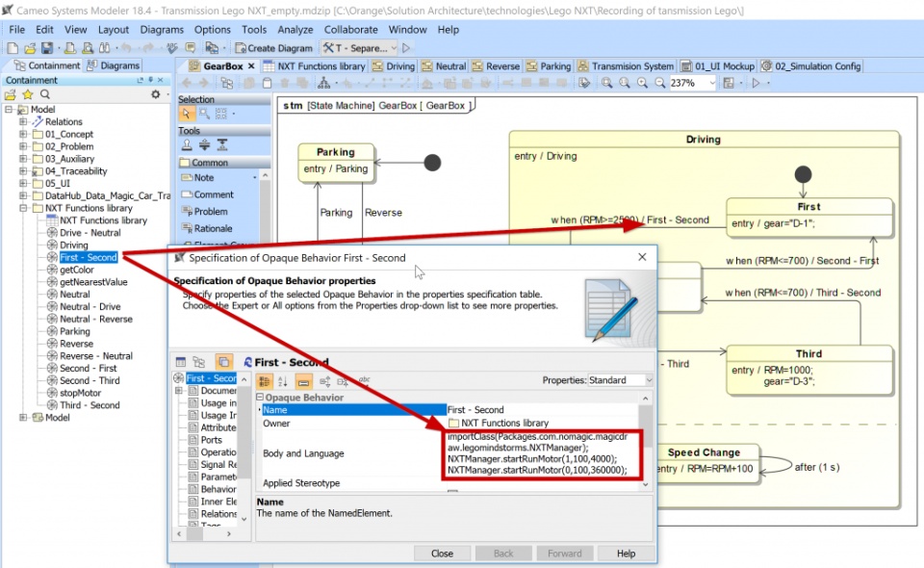Click the diagram toolbar run play icon
Viewport: 924px width, 568px height.
757,83
